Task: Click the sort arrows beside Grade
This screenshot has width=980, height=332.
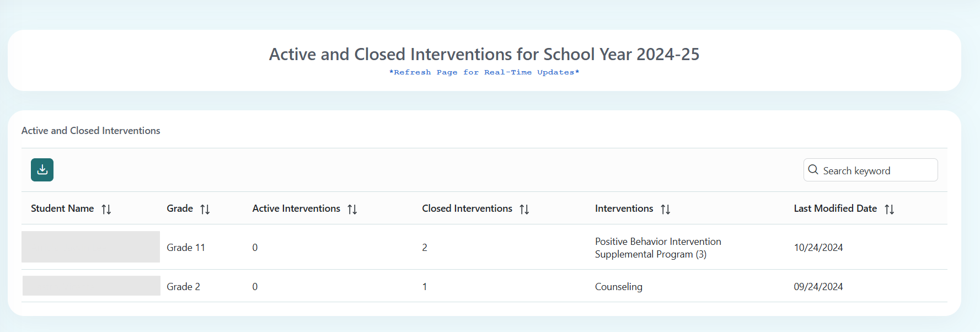Action: (x=205, y=209)
